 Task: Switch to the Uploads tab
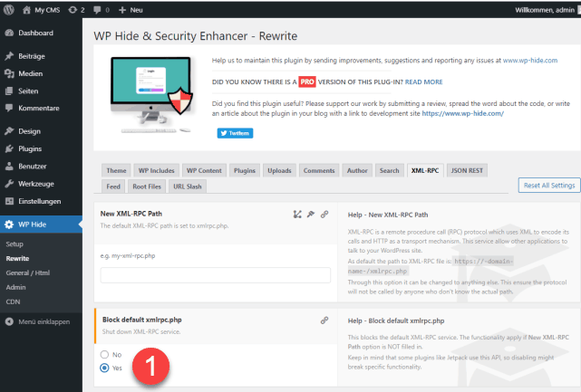click(279, 170)
